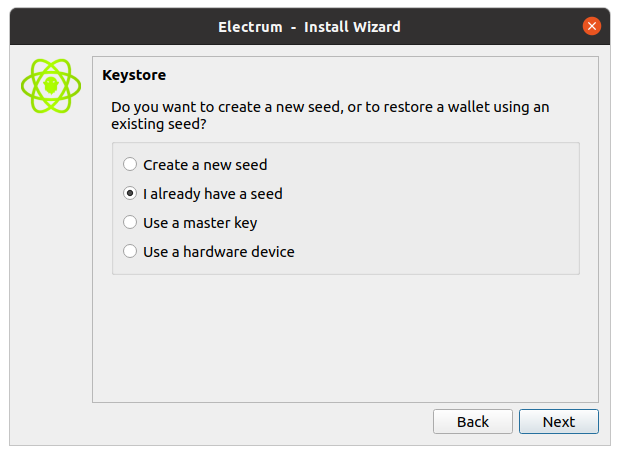
Task: Pick the Use a master key radio button
Action: point(130,223)
